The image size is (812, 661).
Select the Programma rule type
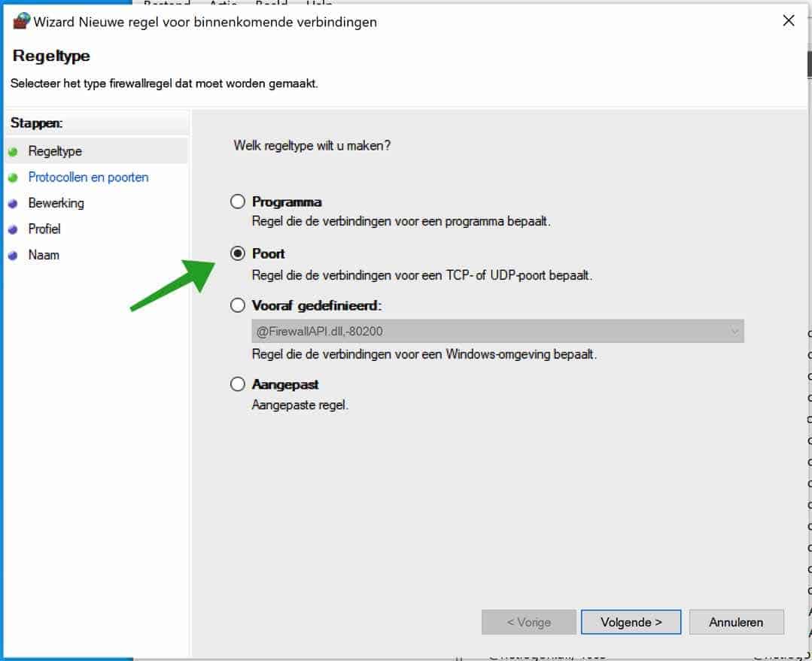pyautogui.click(x=237, y=201)
